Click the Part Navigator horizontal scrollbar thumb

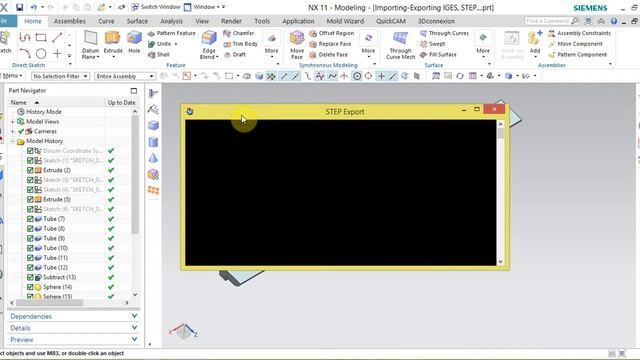point(50,303)
